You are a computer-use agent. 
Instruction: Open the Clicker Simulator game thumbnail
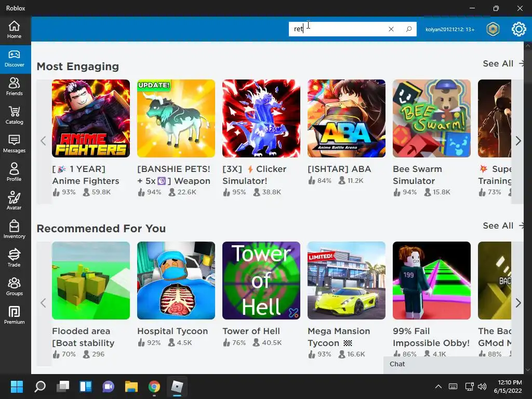pos(261,118)
